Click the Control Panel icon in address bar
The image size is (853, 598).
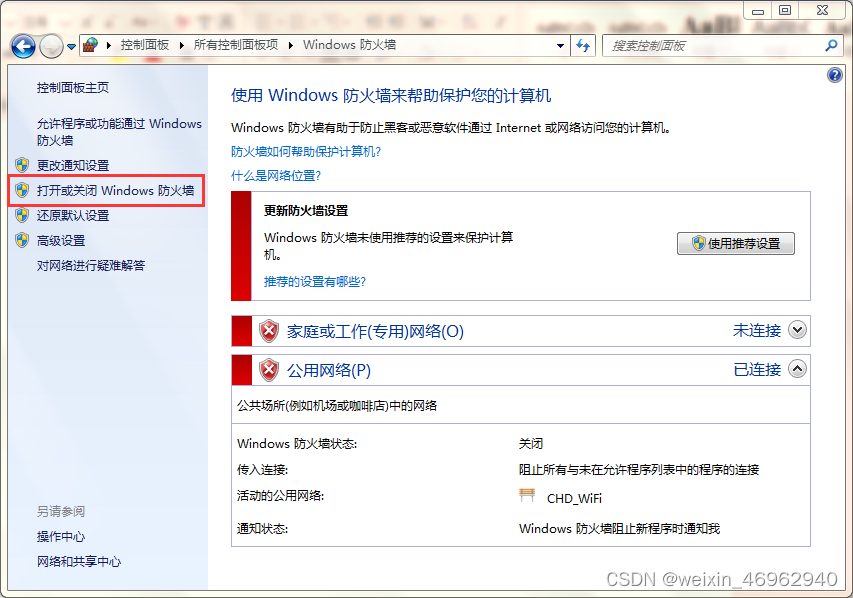tap(90, 45)
